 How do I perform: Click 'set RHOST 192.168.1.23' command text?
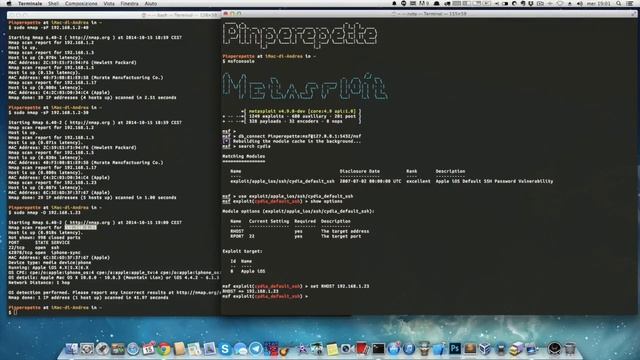click(x=339, y=286)
